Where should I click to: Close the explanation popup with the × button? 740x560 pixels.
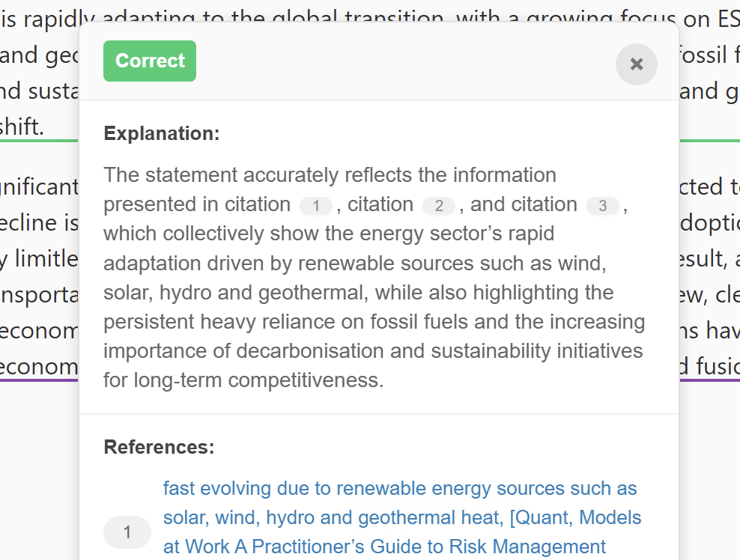click(x=637, y=64)
